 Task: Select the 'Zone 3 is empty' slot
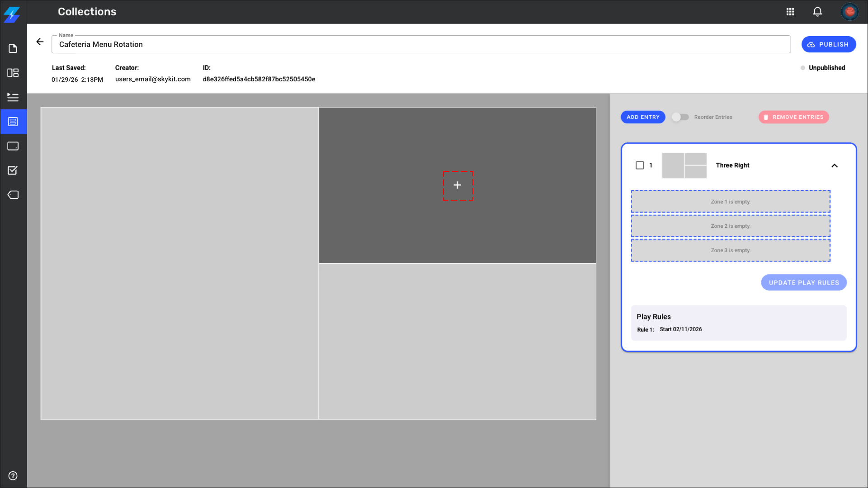pyautogui.click(x=731, y=250)
